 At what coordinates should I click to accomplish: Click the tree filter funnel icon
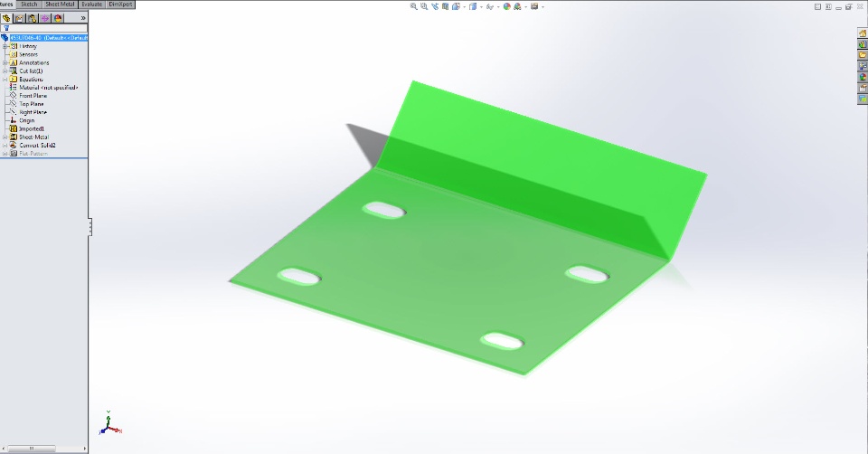[x=6, y=28]
